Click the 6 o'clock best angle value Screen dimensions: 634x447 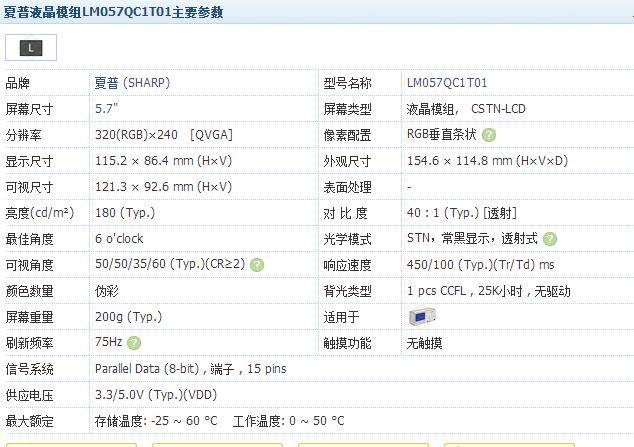pos(119,239)
